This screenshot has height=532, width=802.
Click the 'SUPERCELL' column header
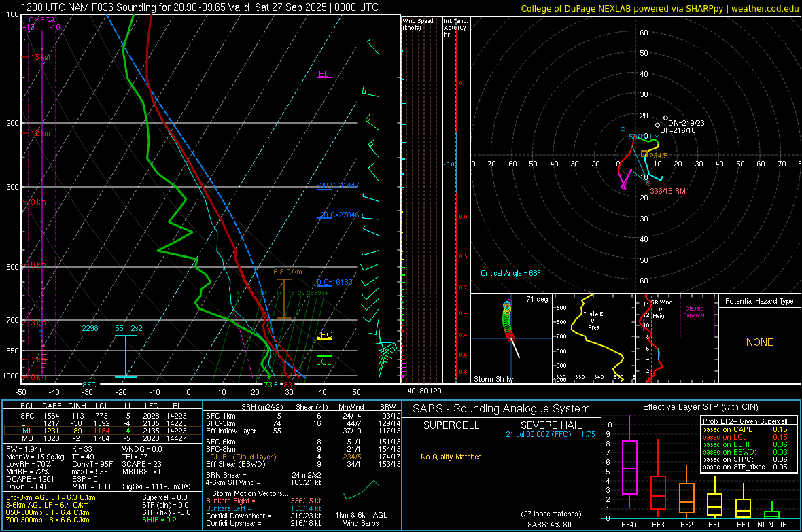click(451, 425)
